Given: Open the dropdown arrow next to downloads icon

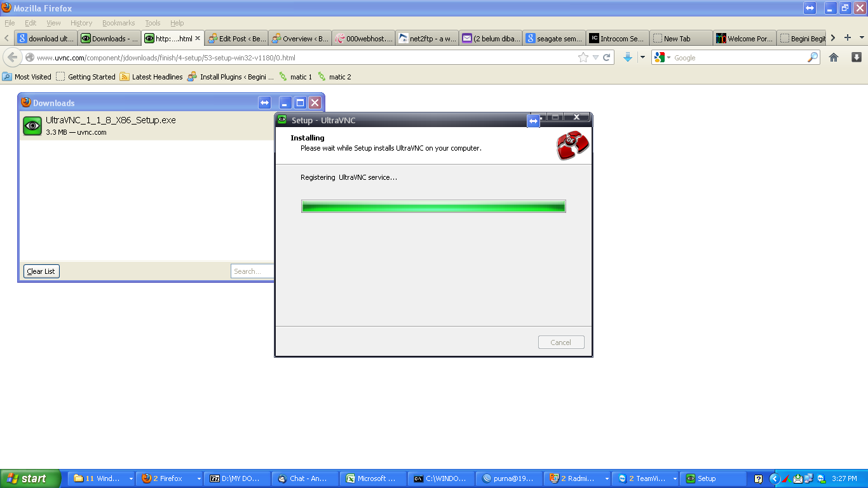Looking at the screenshot, I should tap(642, 57).
